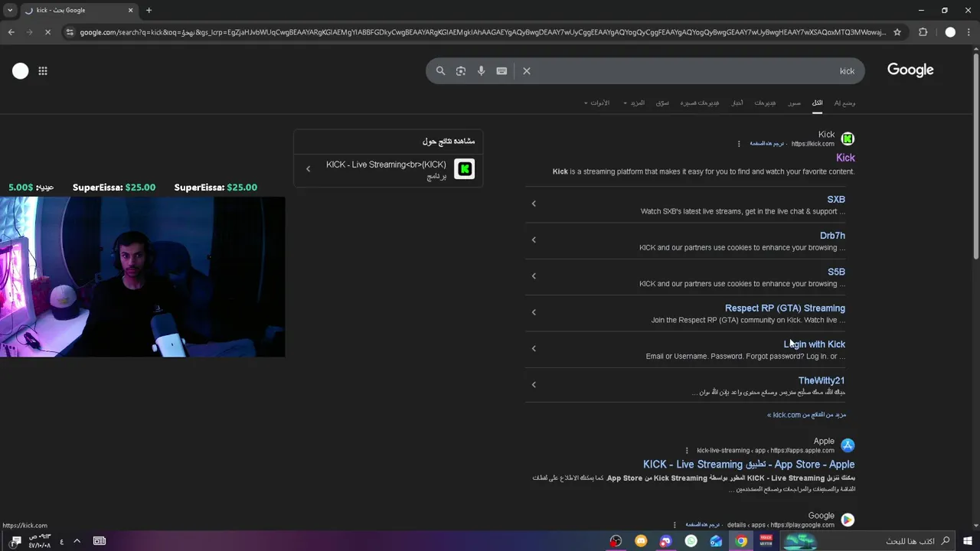Switch to the صور (Images) tab
This screenshot has width=980, height=551.
795,103
